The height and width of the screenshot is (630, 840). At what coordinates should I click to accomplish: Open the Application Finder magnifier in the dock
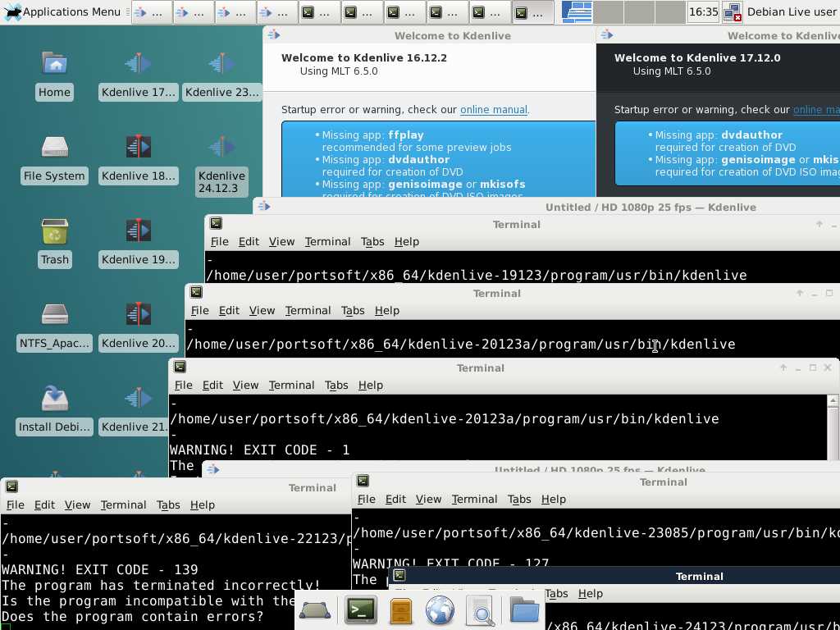tap(480, 610)
